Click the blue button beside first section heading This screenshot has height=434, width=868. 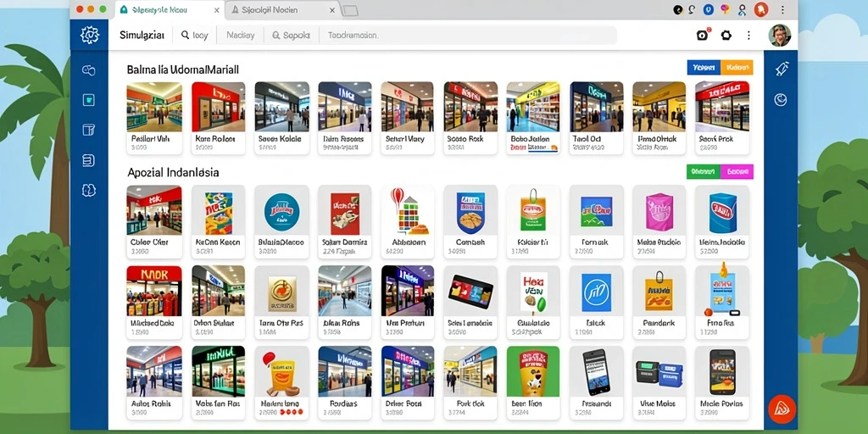point(703,68)
